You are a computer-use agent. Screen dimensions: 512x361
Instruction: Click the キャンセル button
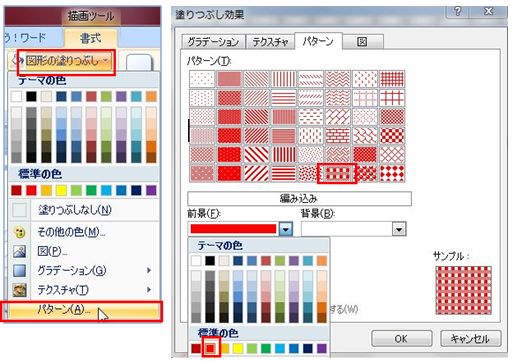tap(470, 339)
